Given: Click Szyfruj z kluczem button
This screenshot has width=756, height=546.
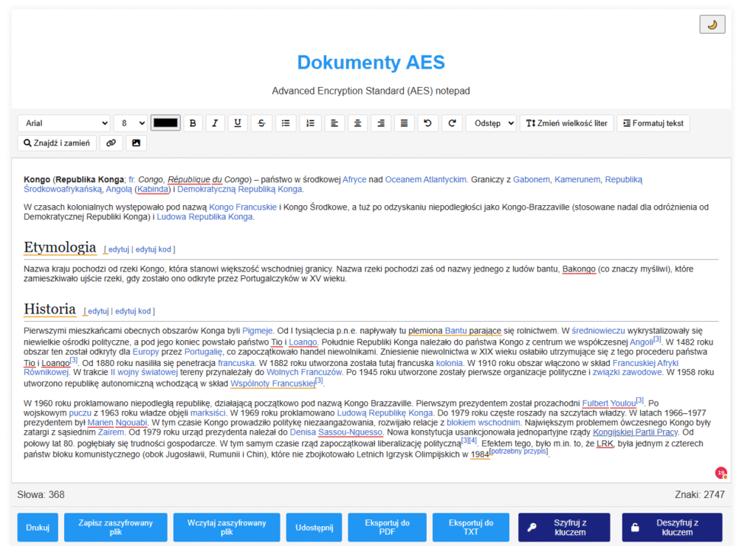Looking at the screenshot, I should click(564, 527).
